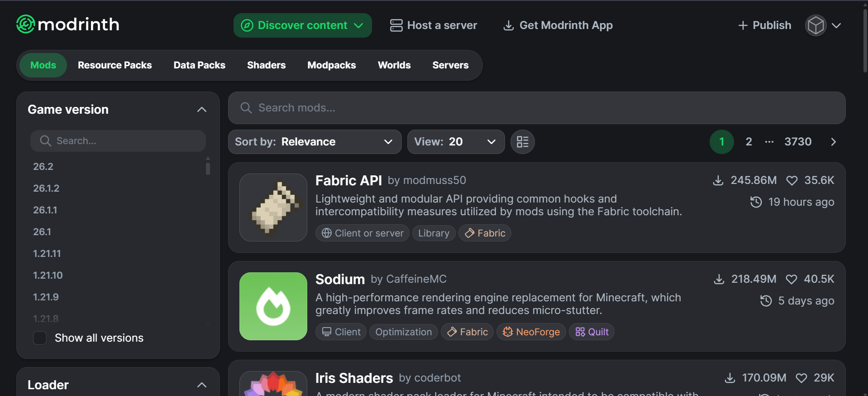Switch to the Modpacks tab
The height and width of the screenshot is (396, 868).
[332, 65]
